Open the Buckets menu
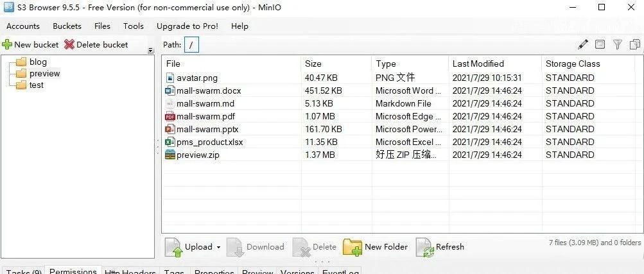 [x=67, y=26]
